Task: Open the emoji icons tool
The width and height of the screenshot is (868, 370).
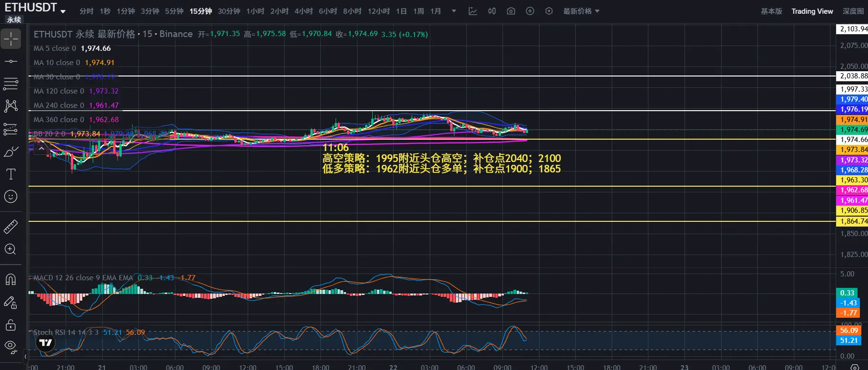Action: 10,196
